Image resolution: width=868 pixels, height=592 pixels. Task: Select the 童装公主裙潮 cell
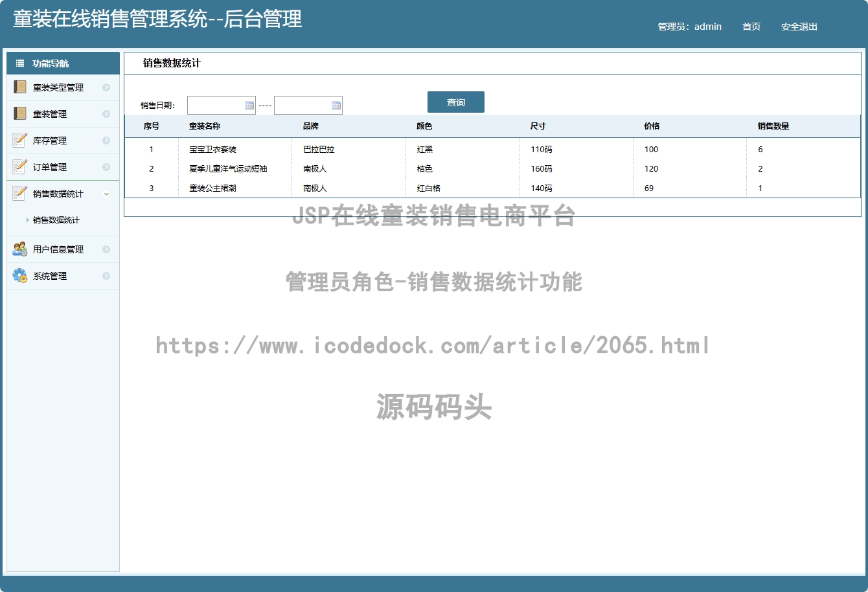(213, 188)
